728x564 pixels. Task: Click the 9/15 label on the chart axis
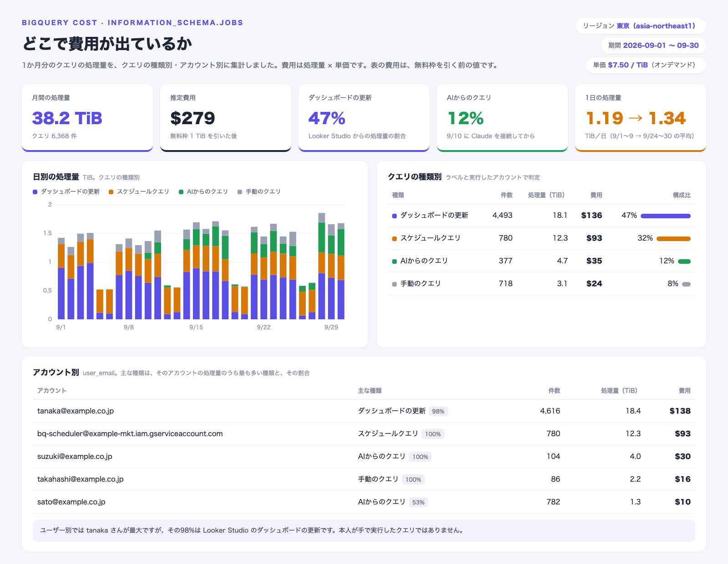click(x=196, y=327)
